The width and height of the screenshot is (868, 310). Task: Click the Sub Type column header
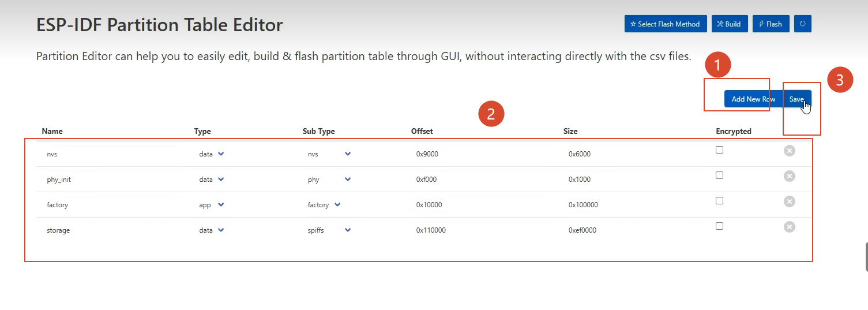tap(319, 131)
